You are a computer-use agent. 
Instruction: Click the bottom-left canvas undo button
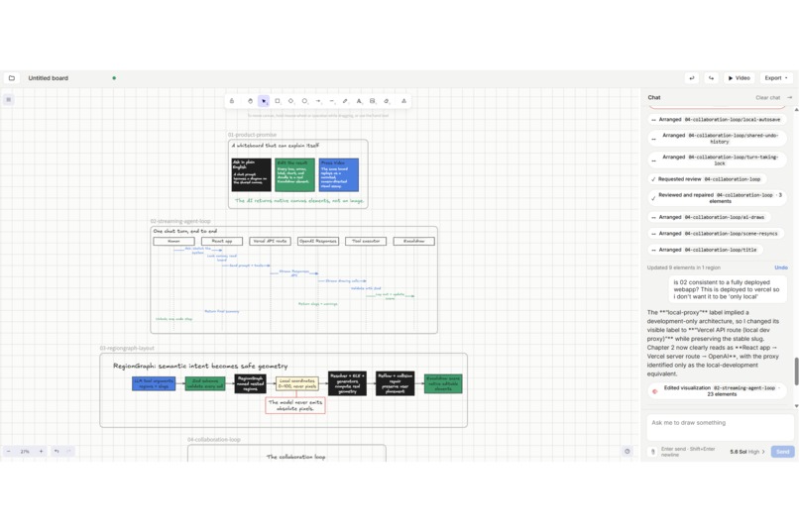coord(57,451)
